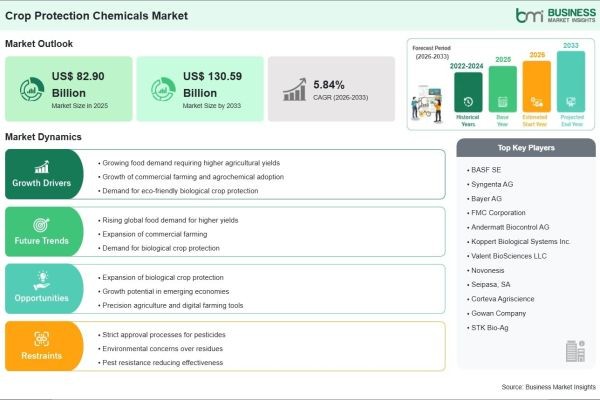The height and width of the screenshot is (400, 600).
Task: Click the growth chart icon above Growth Drivers
Action: pos(42,167)
